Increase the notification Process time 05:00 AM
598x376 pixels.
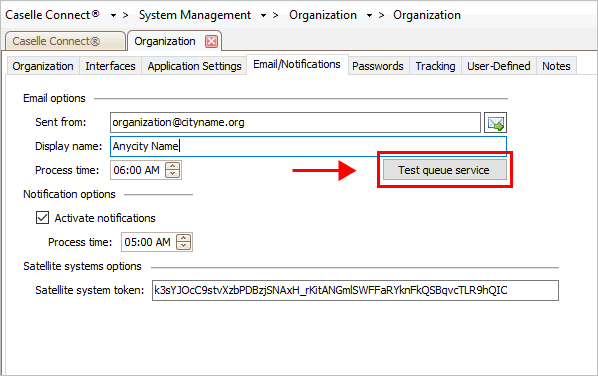pyautogui.click(x=184, y=238)
